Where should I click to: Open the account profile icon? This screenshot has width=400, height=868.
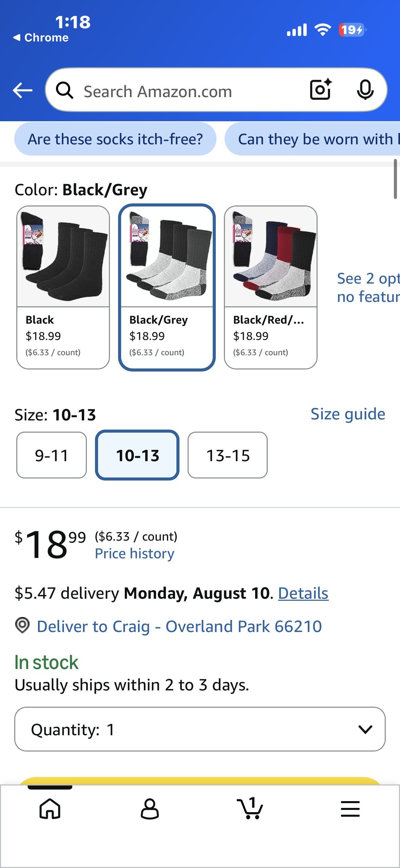click(x=150, y=809)
